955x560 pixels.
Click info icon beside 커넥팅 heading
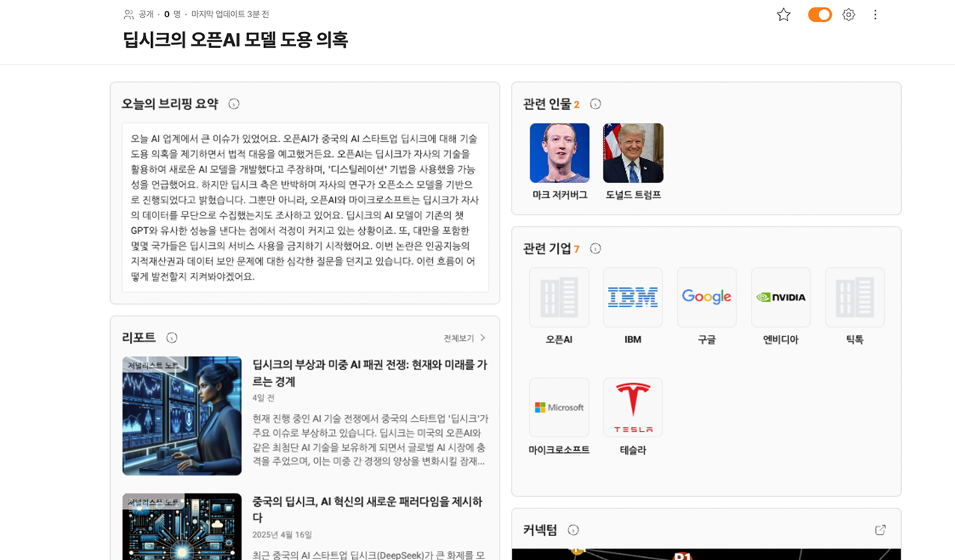(574, 530)
